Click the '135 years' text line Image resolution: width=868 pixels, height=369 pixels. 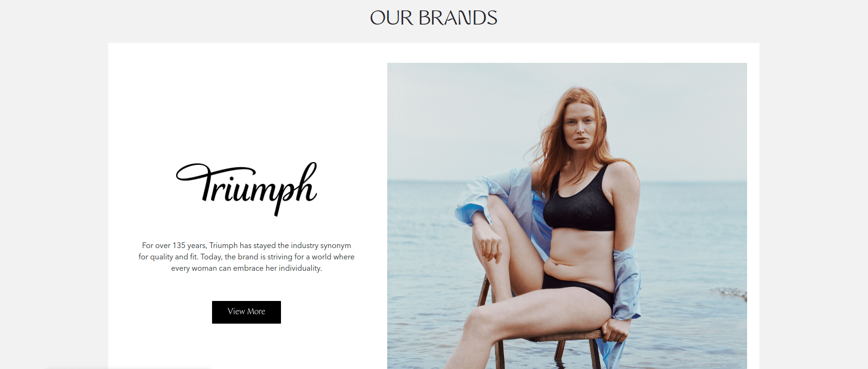pos(247,245)
